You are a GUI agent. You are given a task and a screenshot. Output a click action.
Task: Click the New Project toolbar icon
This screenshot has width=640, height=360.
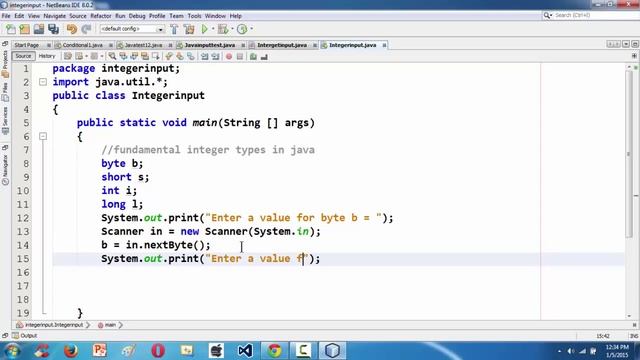point(24,29)
